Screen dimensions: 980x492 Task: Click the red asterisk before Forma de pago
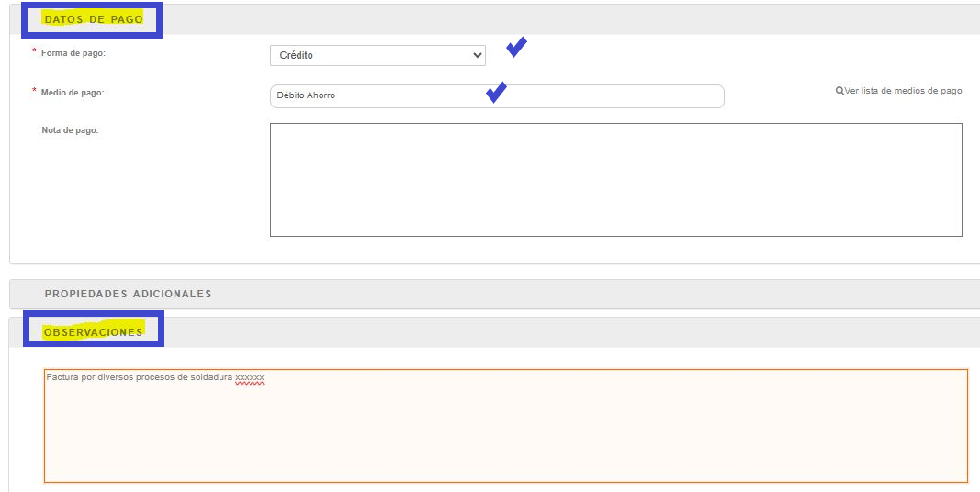[34, 53]
